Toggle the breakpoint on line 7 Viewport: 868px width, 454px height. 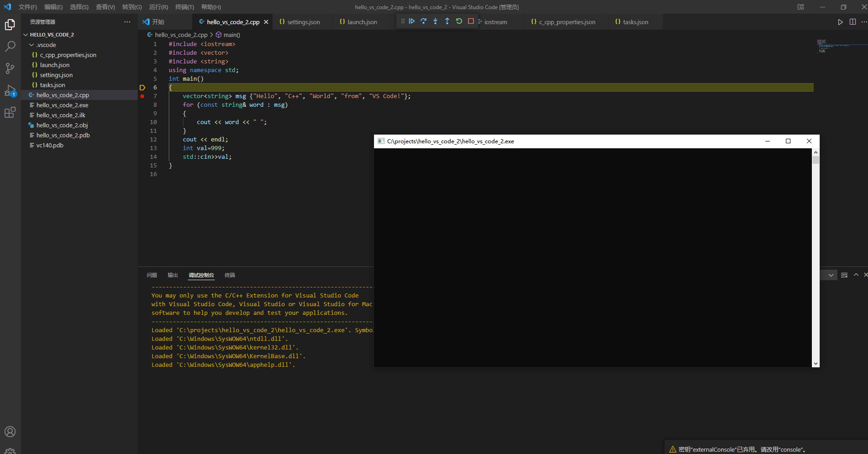coord(142,96)
